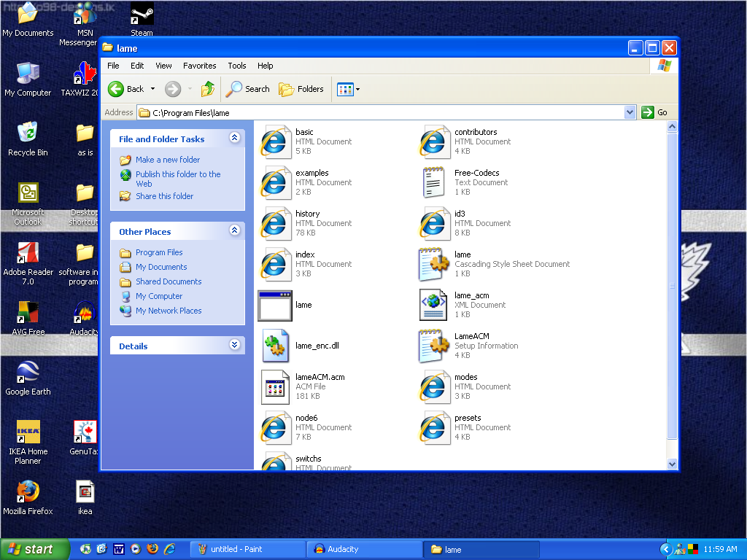Go to Shared Documents link
Screen dimensions: 747x560
point(169,281)
